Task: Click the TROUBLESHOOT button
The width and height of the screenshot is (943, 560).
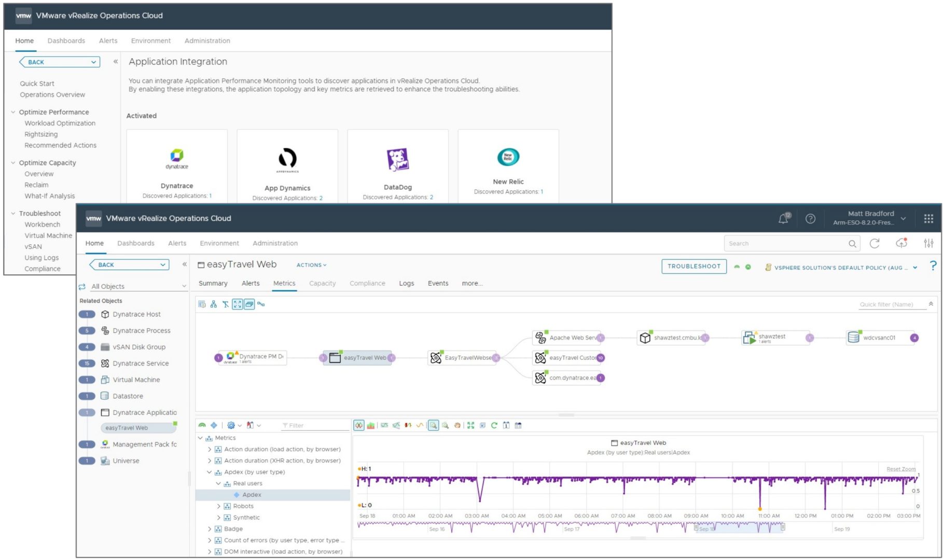Action: coord(694,267)
